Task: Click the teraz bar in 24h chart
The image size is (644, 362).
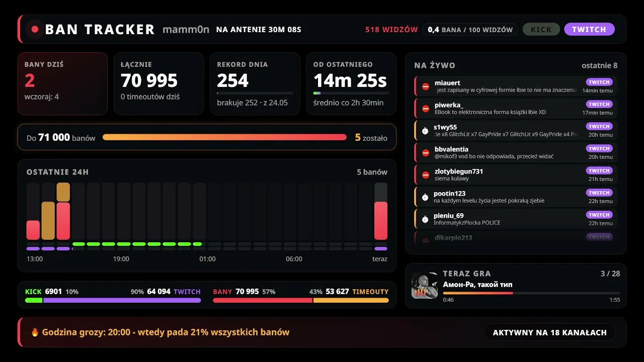Action: point(381,221)
